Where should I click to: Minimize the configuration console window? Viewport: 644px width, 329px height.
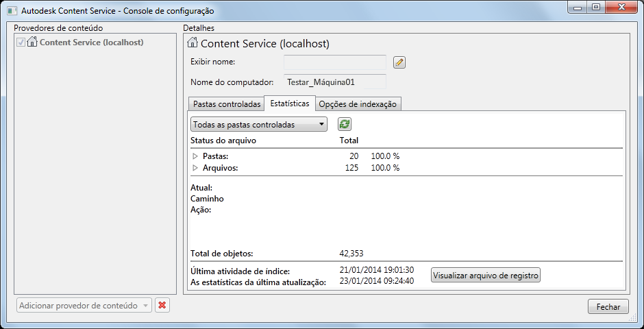coord(578,8)
